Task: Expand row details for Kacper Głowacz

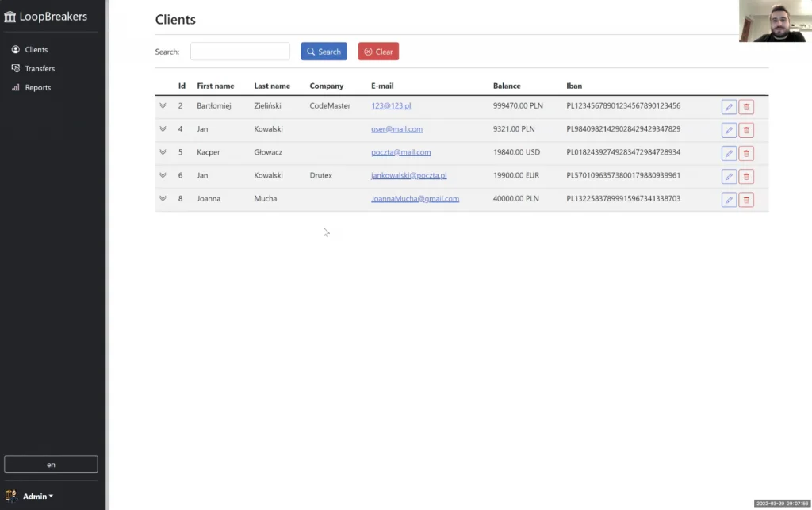Action: pyautogui.click(x=163, y=152)
